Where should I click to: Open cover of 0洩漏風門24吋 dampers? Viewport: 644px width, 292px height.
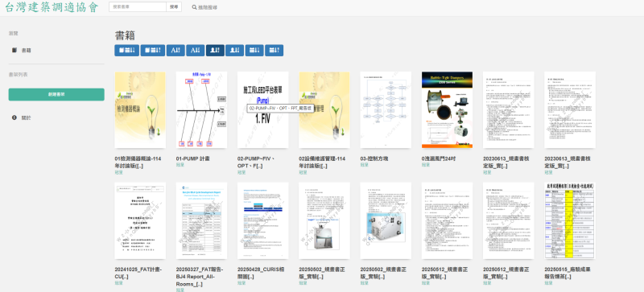coord(447,110)
